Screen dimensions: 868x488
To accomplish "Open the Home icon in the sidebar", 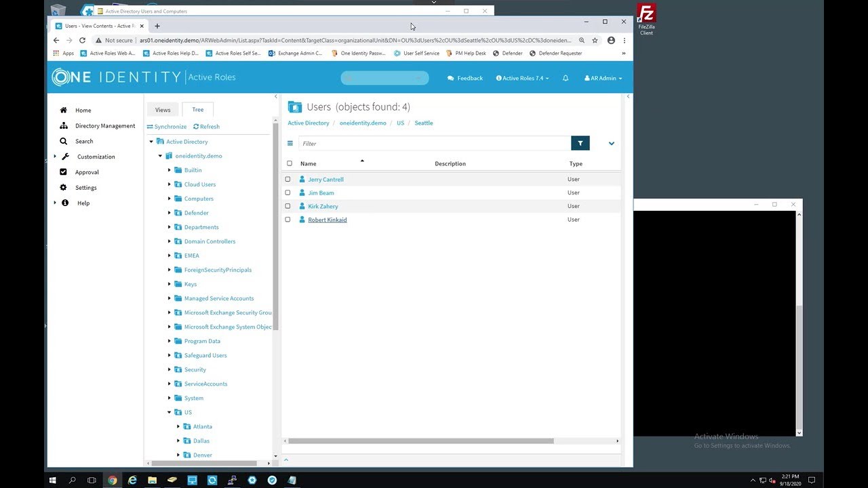I will point(63,110).
